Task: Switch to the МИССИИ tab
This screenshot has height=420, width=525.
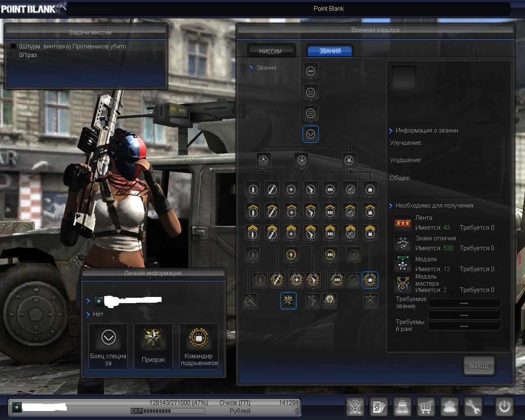Action: (x=271, y=51)
